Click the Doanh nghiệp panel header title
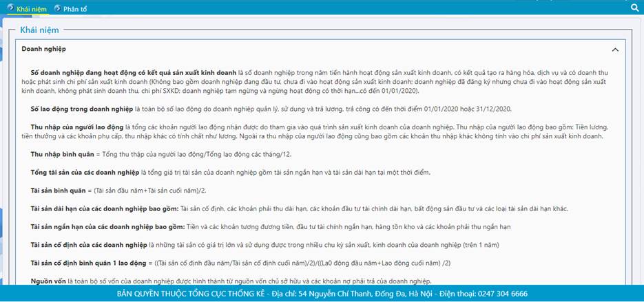 43,50
